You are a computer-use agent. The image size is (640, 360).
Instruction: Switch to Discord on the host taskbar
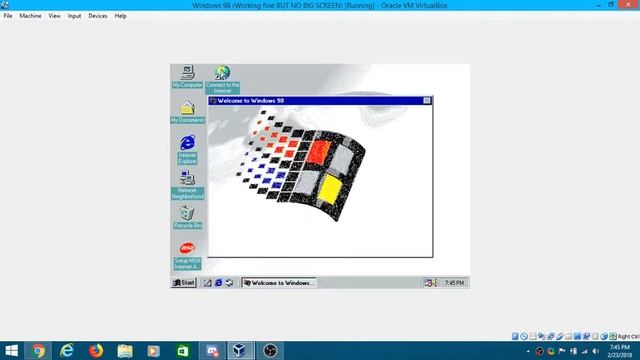point(212,351)
